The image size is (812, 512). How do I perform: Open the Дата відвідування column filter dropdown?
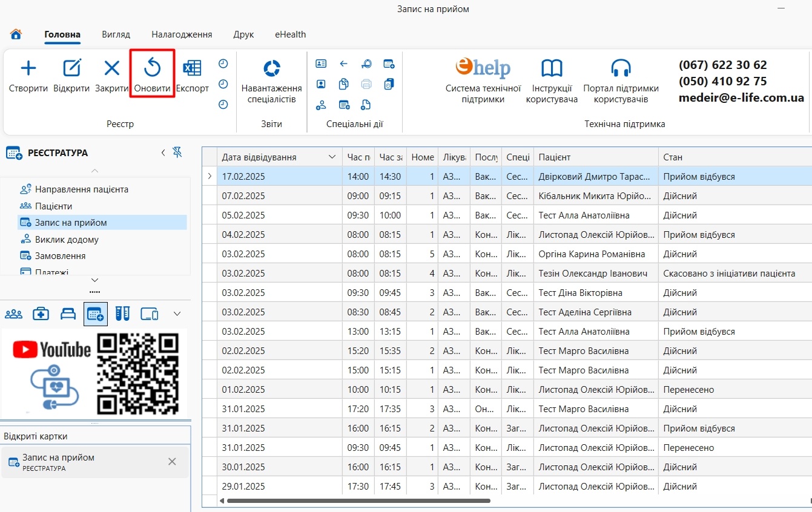click(x=332, y=157)
